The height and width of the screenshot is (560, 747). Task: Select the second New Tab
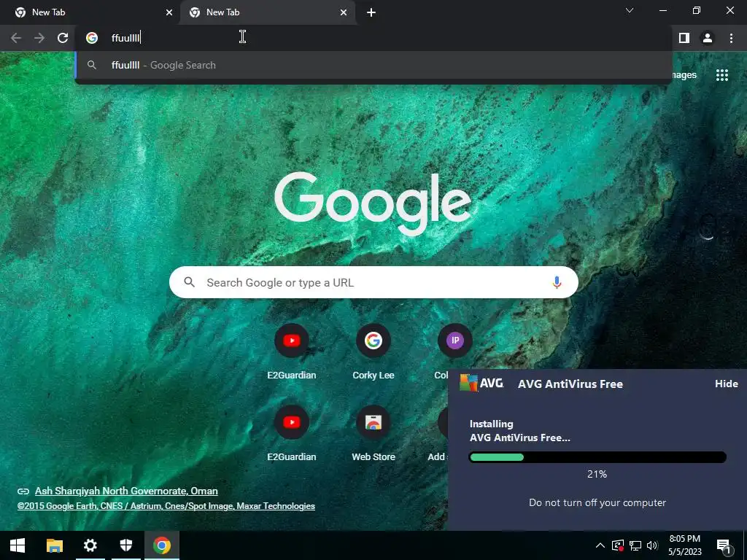(x=268, y=12)
